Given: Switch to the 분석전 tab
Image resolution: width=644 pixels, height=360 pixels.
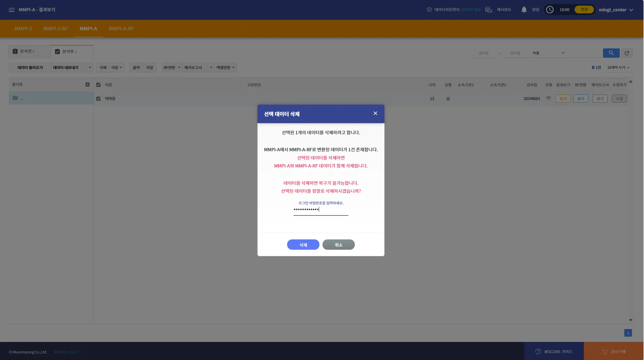Looking at the screenshot, I should click(30, 52).
